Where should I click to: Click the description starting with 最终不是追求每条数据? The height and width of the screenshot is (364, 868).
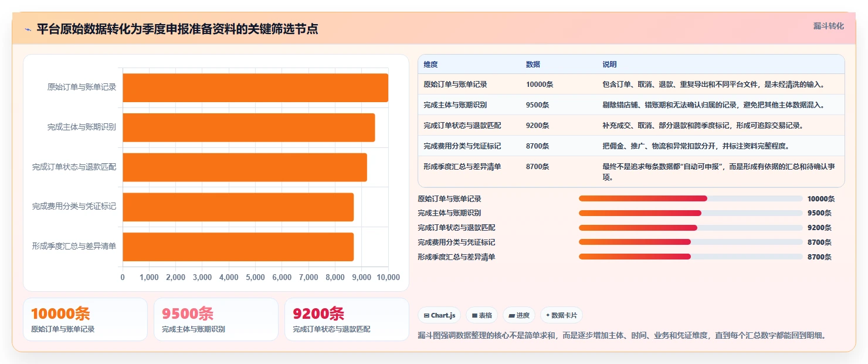[719, 171]
